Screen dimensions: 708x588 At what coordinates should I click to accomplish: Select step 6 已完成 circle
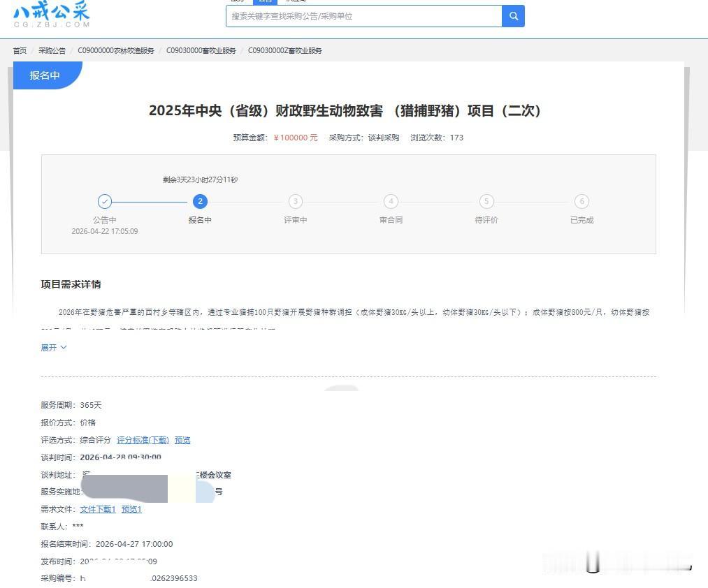coord(582,201)
